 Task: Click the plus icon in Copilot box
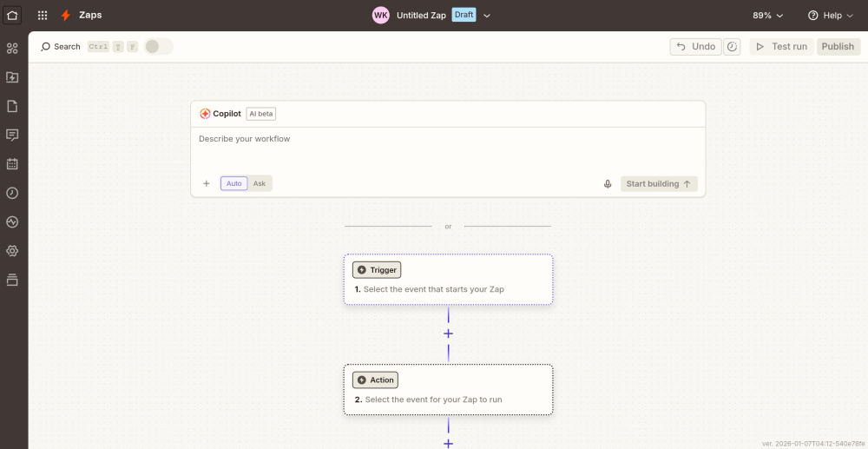[x=207, y=184]
